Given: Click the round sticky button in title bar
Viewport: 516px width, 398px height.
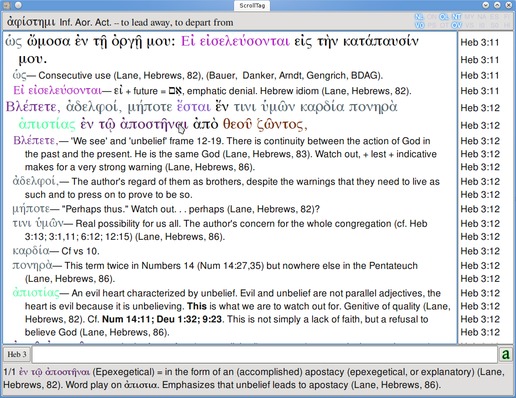Looking at the screenshot, I should (x=18, y=5).
